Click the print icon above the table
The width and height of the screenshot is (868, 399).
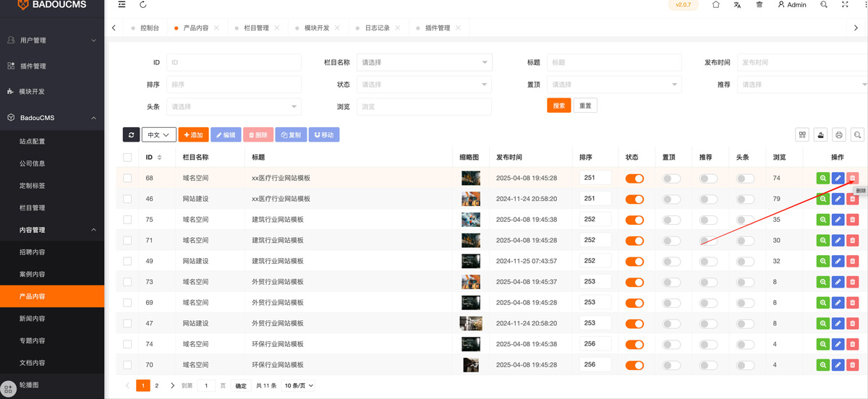838,135
